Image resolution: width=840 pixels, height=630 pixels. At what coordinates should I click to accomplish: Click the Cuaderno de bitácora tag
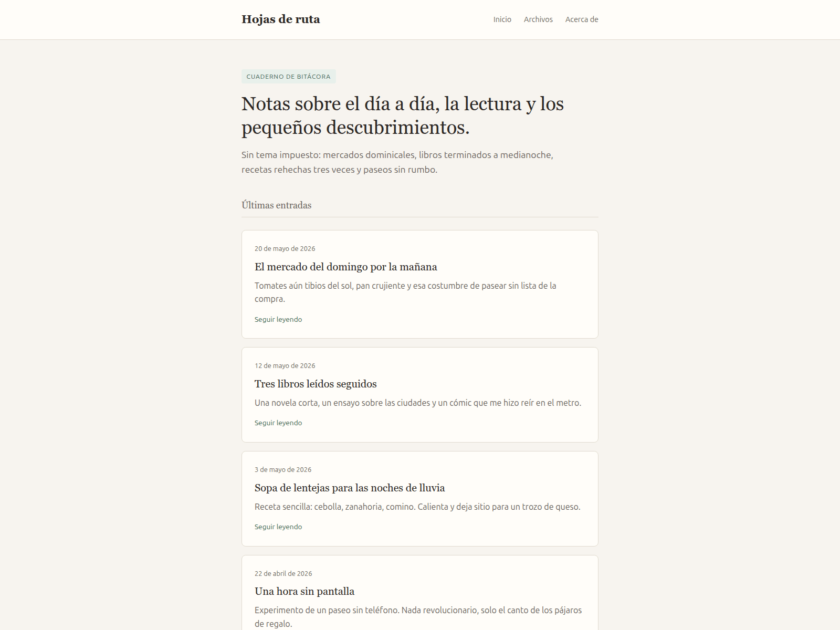tap(289, 77)
